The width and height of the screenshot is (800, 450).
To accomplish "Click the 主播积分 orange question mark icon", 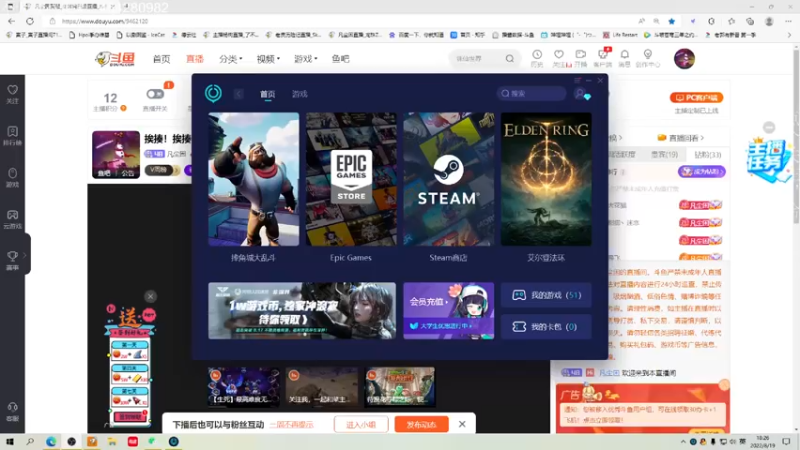I will (123, 108).
